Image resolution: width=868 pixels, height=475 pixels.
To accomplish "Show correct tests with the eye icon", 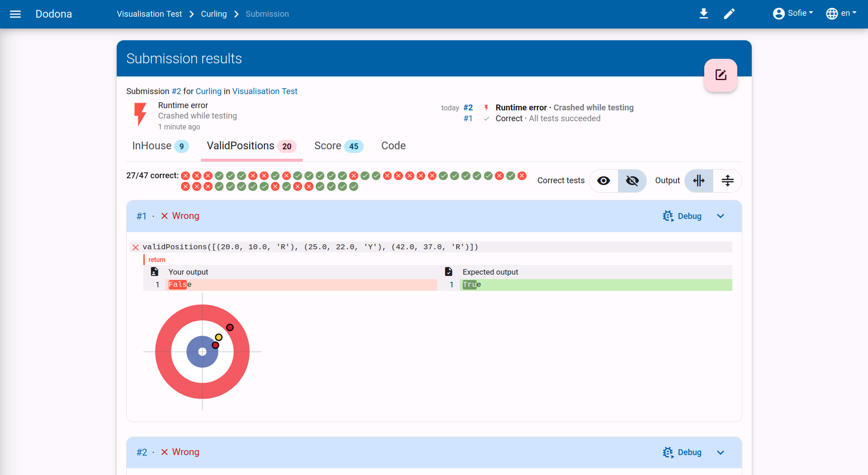I will (x=603, y=180).
